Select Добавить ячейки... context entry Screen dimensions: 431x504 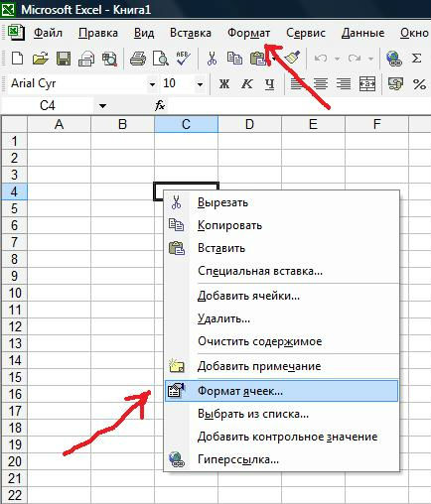click(281, 296)
